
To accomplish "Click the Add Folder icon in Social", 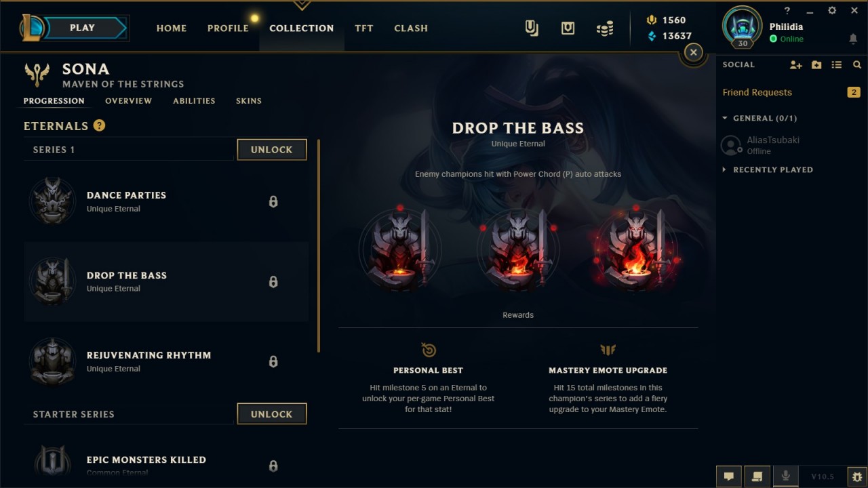I will pyautogui.click(x=816, y=65).
